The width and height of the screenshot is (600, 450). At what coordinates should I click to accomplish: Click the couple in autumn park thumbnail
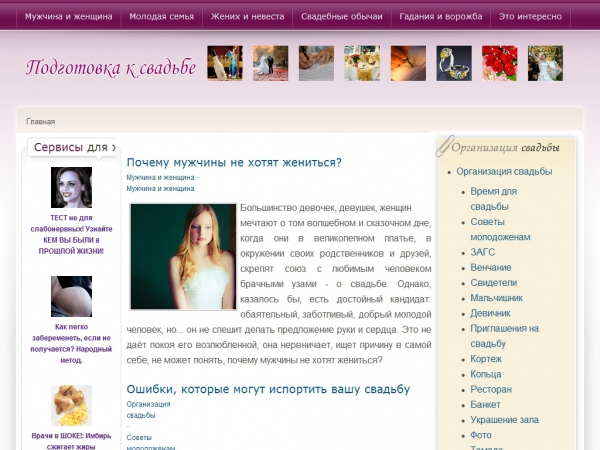(x=271, y=63)
